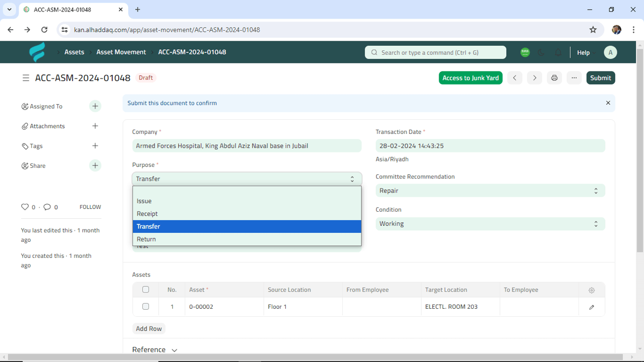Viewport: 644px width, 362px height.
Task: Like the document with heart icon
Action: tap(25, 207)
